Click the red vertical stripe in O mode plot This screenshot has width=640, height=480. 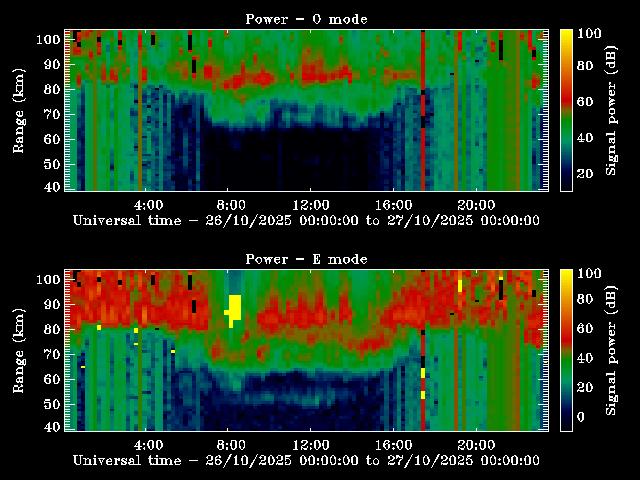click(423, 110)
